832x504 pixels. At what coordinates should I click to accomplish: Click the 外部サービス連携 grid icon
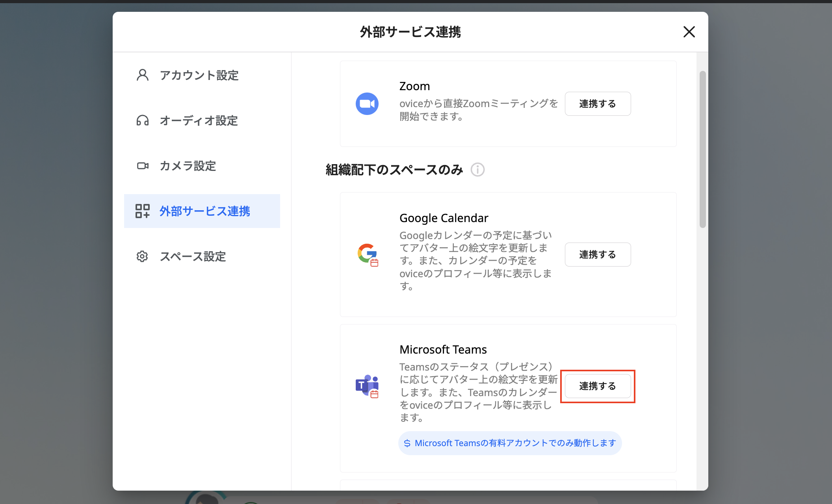coord(142,211)
